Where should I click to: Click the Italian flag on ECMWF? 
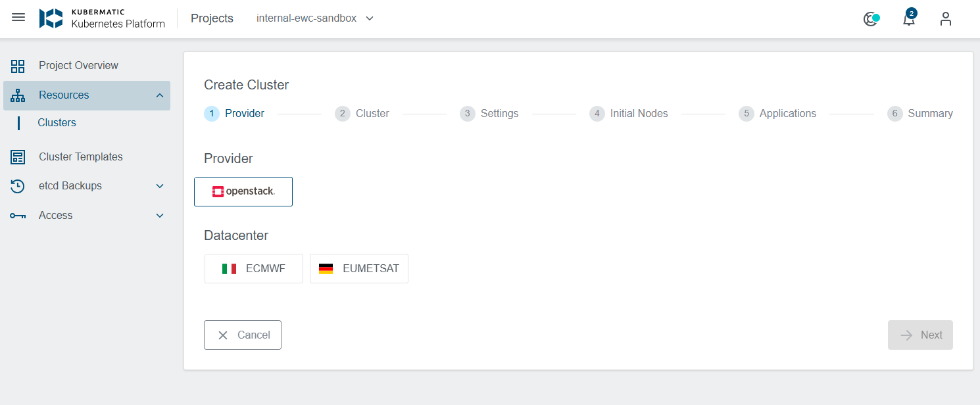point(229,269)
